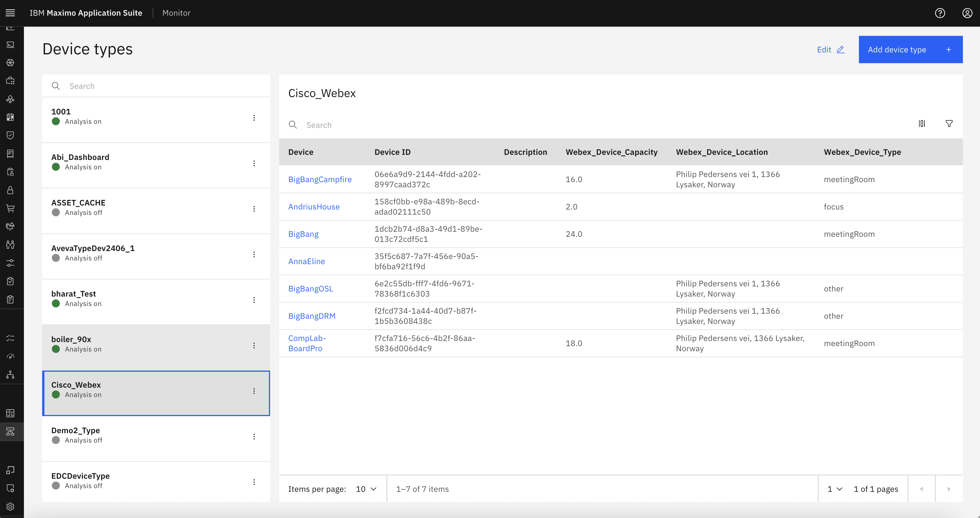Viewport: 980px width, 518px height.
Task: Open the hamburger navigation menu
Action: click(10, 13)
